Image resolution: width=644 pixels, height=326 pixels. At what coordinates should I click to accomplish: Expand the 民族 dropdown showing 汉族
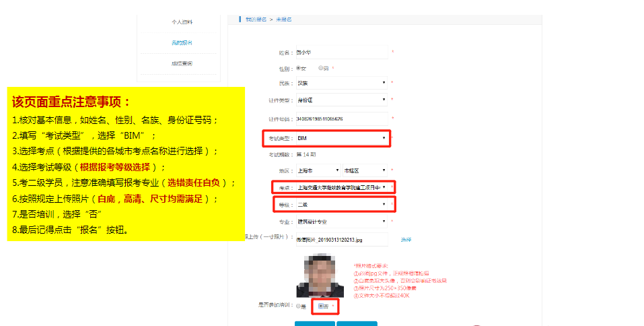click(x=342, y=84)
